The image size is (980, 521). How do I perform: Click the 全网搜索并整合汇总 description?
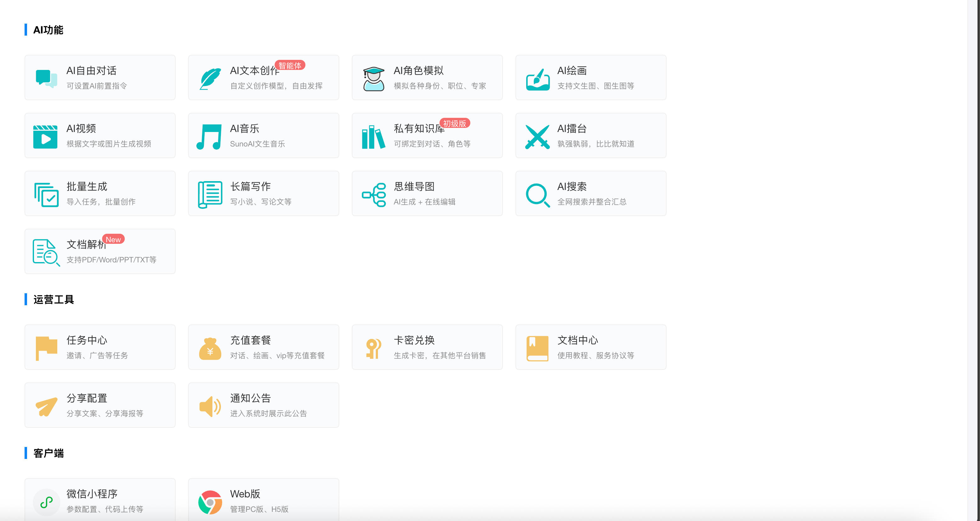coord(592,202)
